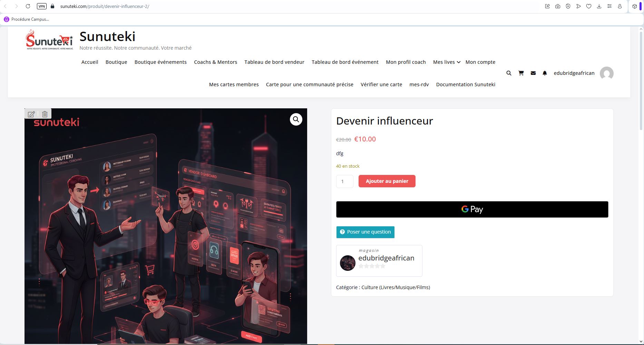Show notifications with the bell icon
Viewport: 644px width, 345px height.
coord(545,73)
